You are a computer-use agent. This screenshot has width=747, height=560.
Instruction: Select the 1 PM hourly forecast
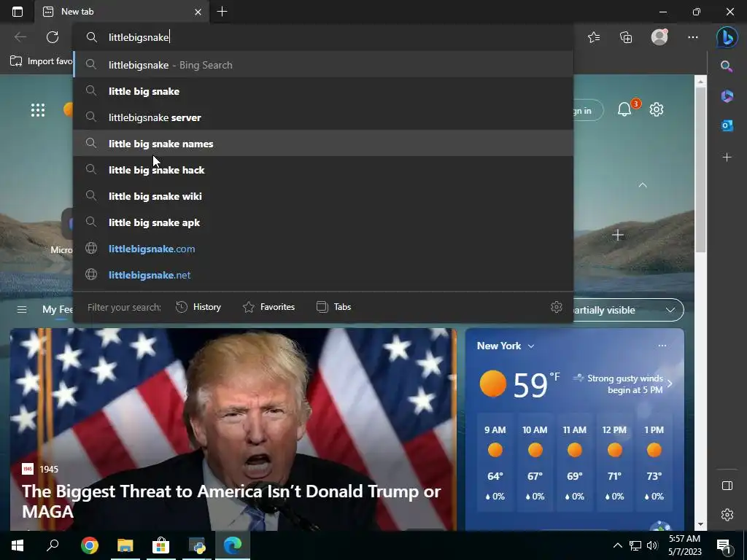pyautogui.click(x=654, y=463)
